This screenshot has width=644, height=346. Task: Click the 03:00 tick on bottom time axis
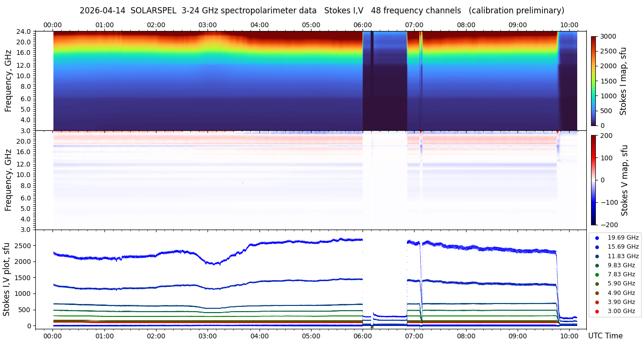pyautogui.click(x=208, y=336)
